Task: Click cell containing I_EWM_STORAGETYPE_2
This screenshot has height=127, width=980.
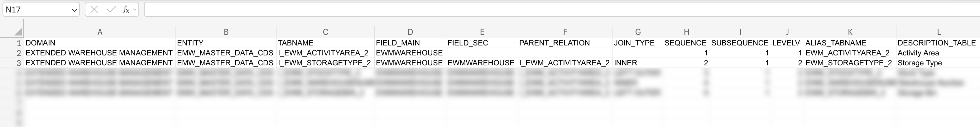Action: point(324,63)
